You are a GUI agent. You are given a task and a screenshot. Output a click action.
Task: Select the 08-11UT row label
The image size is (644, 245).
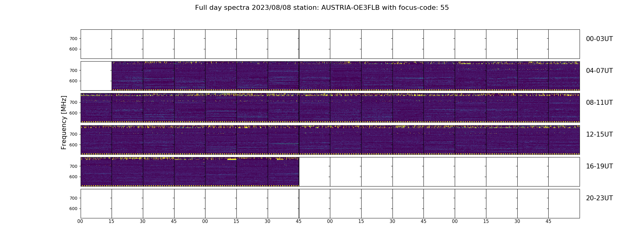(599, 103)
